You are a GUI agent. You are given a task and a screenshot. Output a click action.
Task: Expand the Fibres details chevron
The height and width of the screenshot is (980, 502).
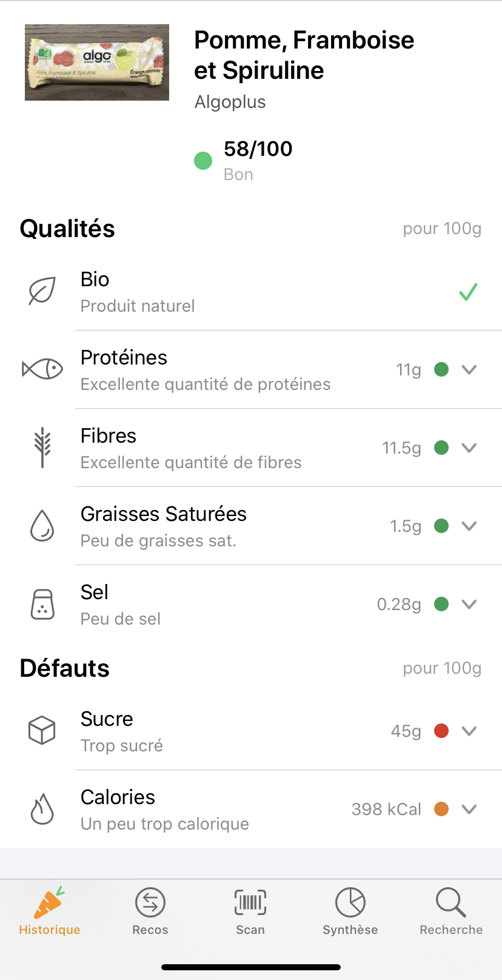coord(469,448)
